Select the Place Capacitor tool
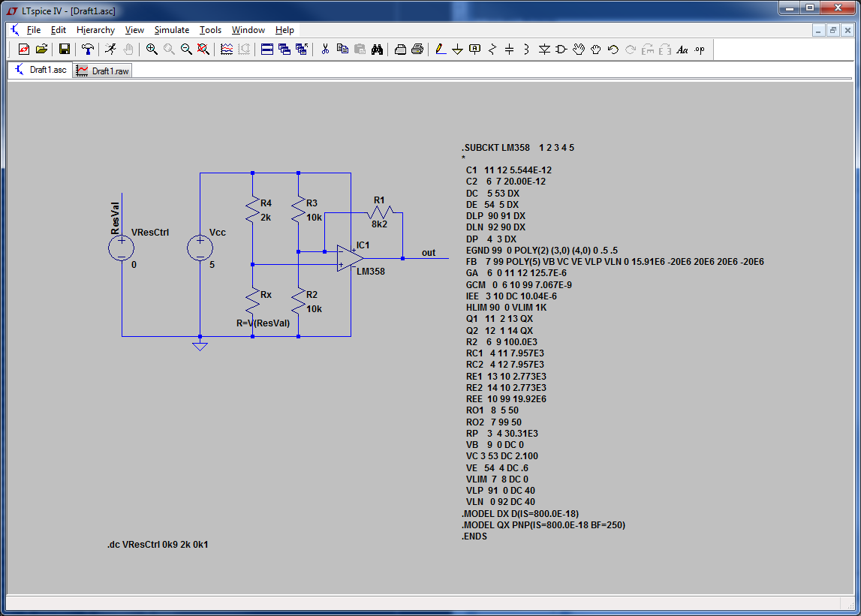 [x=509, y=50]
